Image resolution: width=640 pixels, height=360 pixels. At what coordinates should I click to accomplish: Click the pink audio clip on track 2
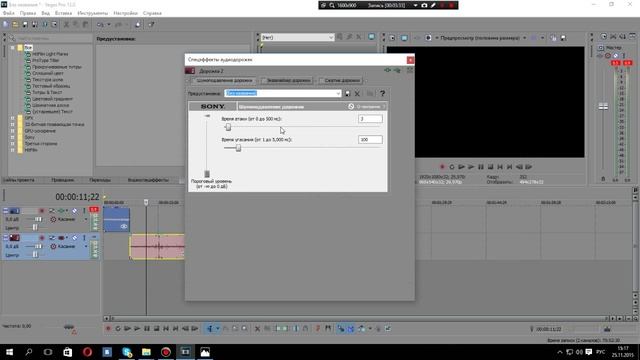pyautogui.click(x=157, y=247)
